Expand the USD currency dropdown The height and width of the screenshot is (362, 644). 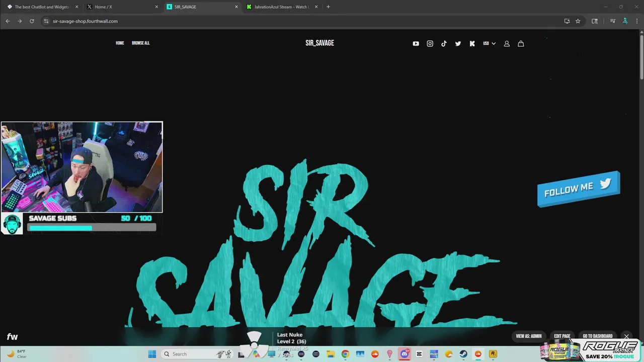coord(489,44)
